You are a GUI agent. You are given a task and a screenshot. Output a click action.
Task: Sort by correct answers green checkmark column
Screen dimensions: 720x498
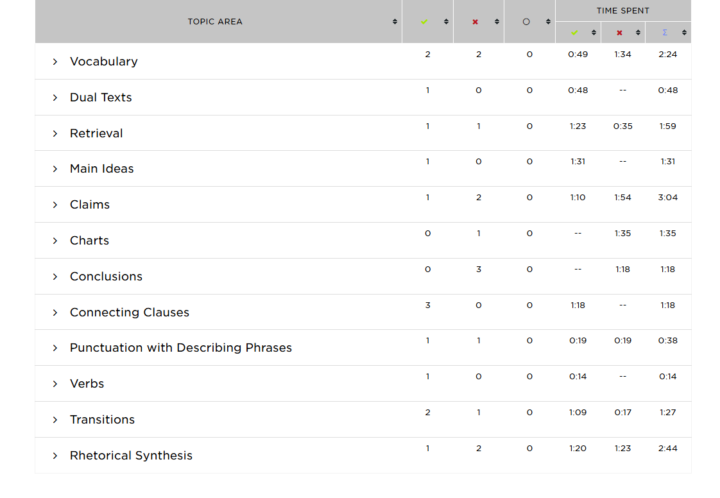(x=446, y=22)
